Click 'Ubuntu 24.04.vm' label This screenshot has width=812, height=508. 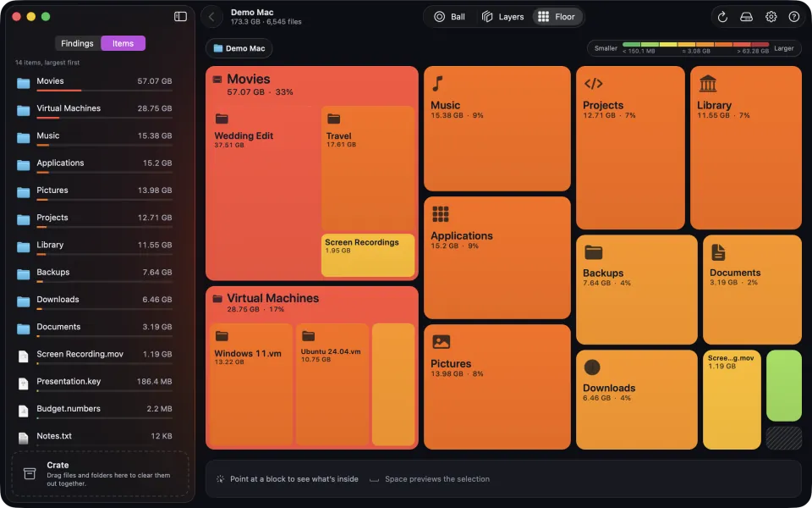coord(331,351)
